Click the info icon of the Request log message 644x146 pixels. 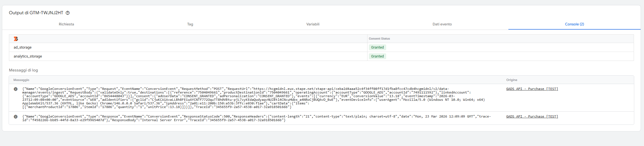pos(16,89)
